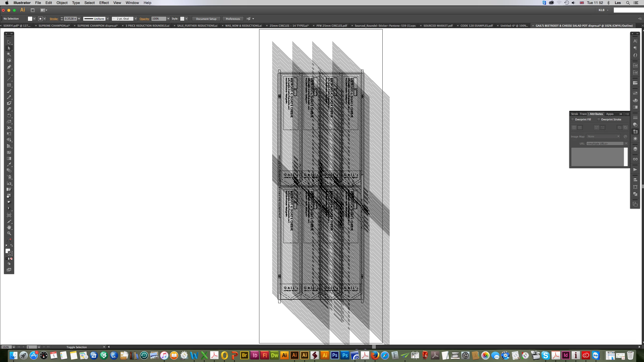Choose the Hand tool
The image size is (644, 362).
(x=9, y=227)
